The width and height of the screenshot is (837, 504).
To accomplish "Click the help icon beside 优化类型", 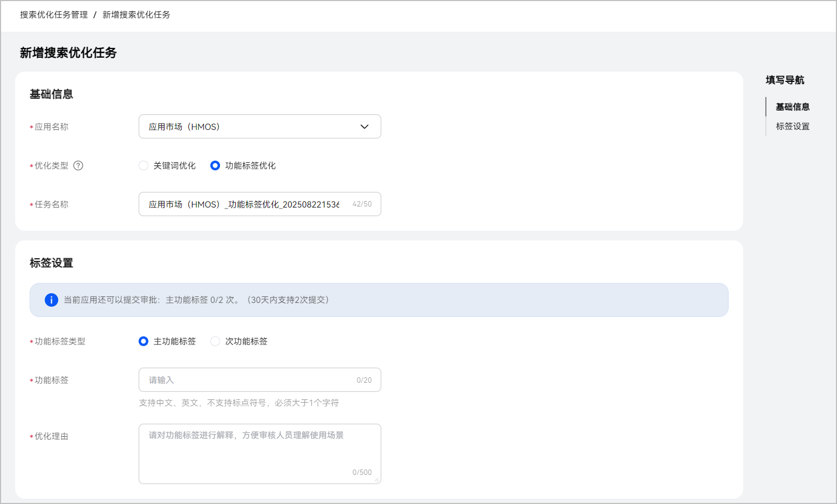I will (78, 165).
